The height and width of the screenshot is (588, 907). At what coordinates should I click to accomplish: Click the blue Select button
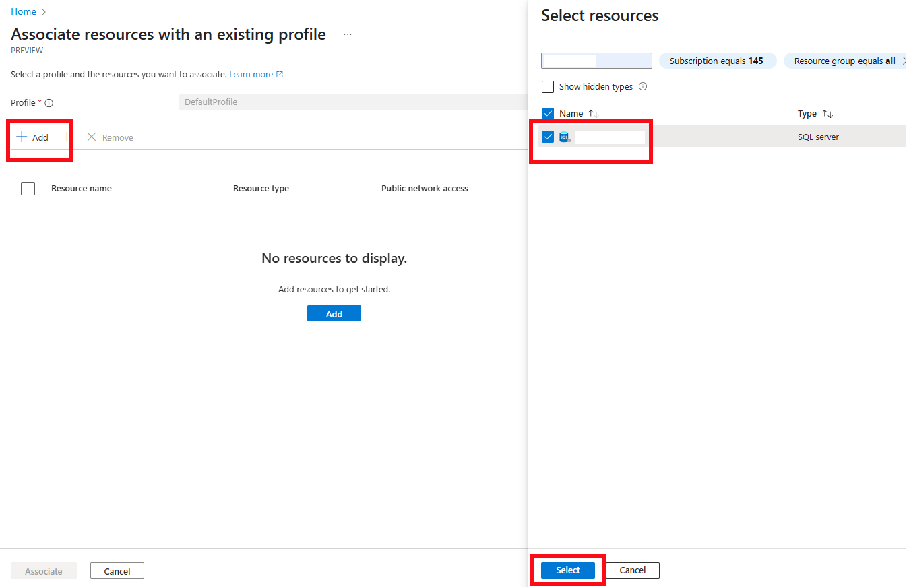(567, 570)
